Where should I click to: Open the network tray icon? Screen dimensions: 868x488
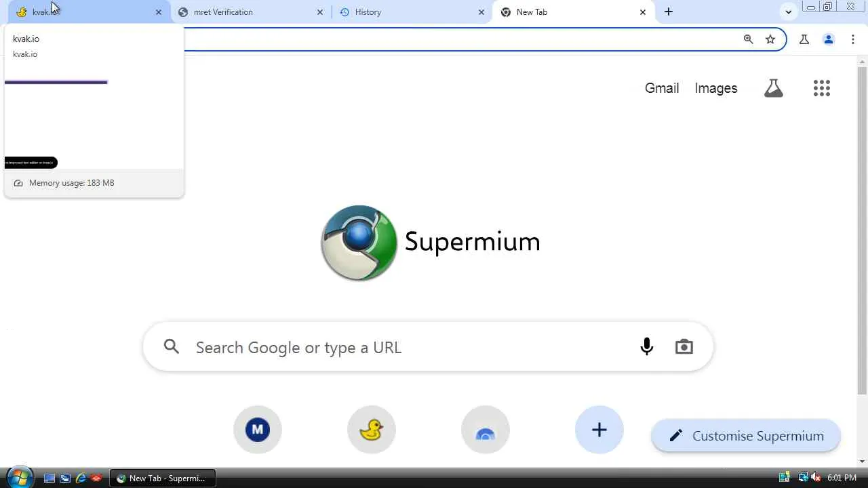[x=803, y=478]
